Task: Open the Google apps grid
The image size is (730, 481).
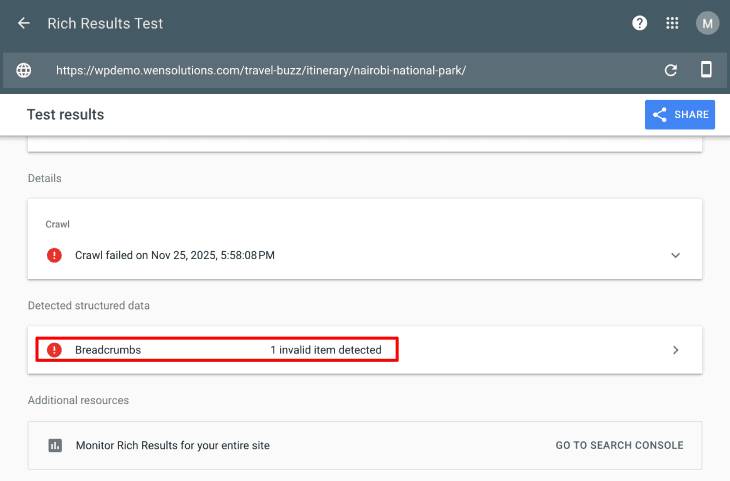Action: 672,23
